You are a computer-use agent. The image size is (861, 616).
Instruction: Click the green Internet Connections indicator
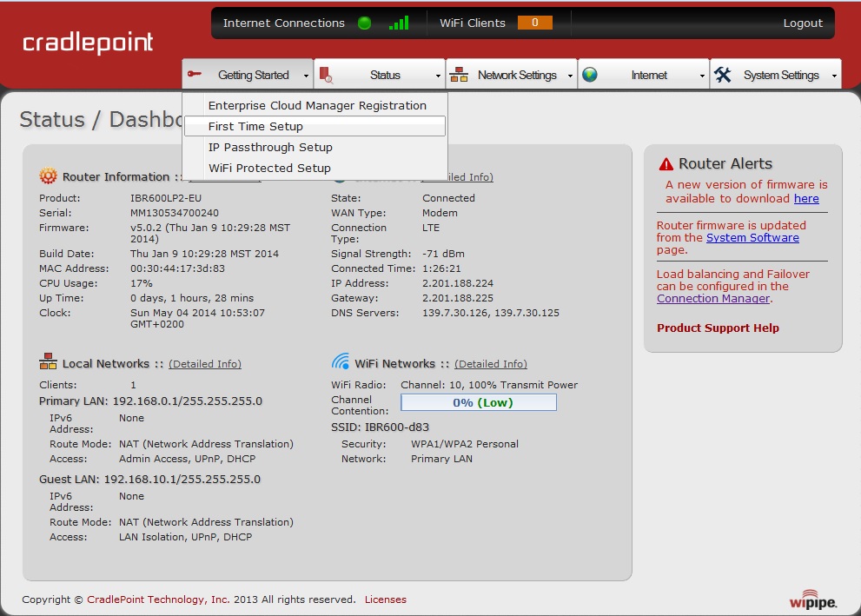point(365,23)
